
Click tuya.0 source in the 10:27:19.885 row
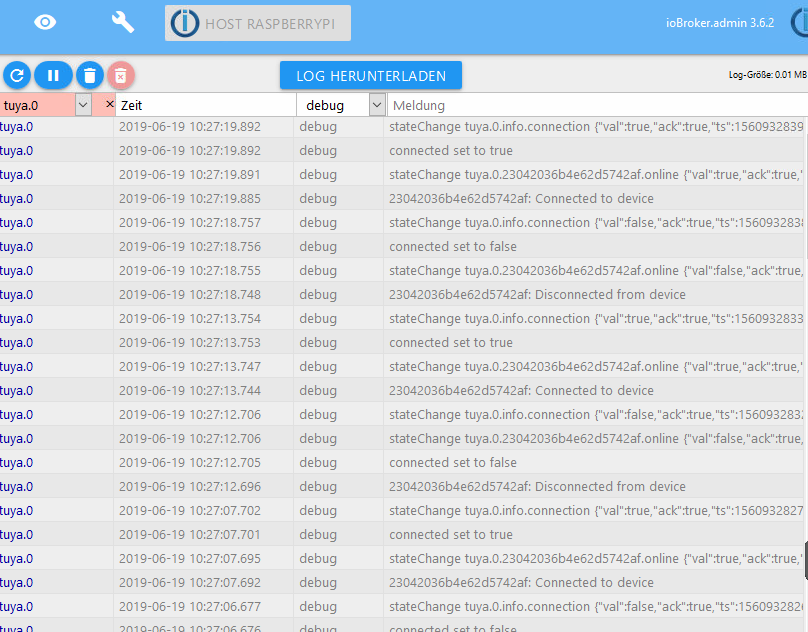16,198
